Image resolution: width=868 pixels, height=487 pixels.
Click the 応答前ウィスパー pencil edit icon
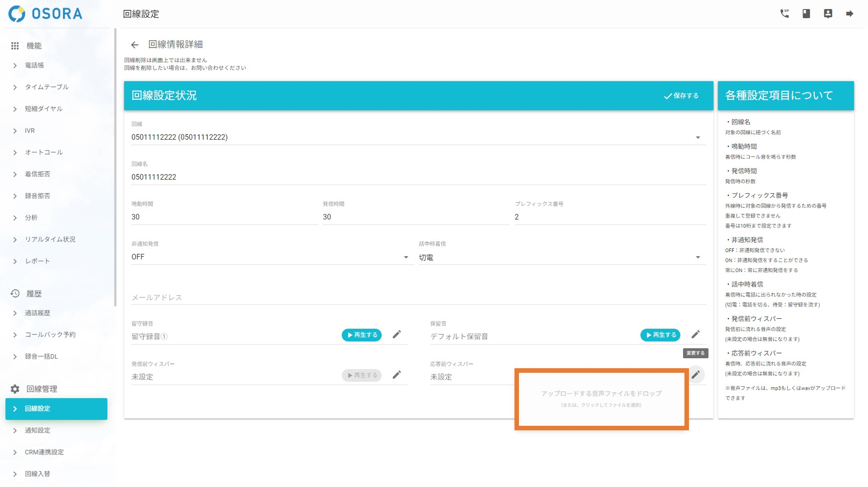click(x=695, y=375)
